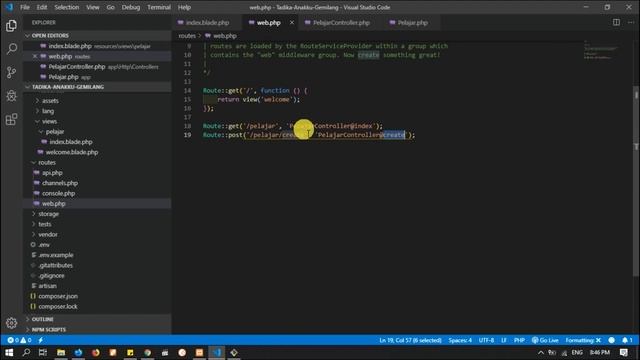Open the Selection menu

[x=67, y=7]
